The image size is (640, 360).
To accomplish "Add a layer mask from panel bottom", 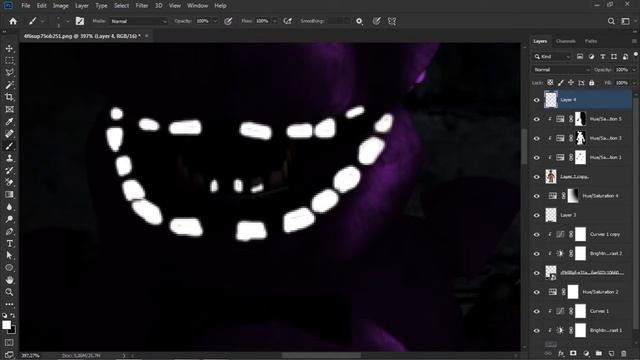I will coord(573,353).
